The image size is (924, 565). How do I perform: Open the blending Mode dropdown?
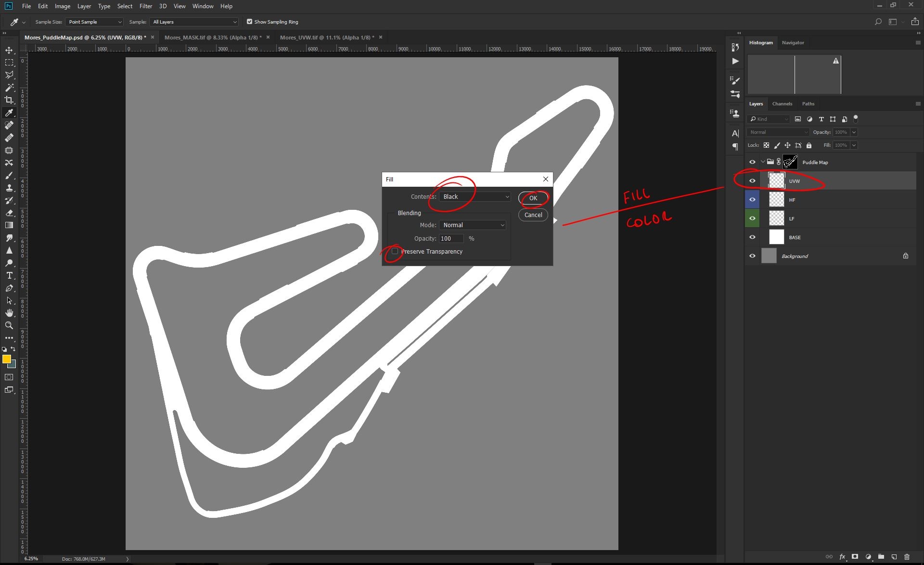pyautogui.click(x=472, y=225)
